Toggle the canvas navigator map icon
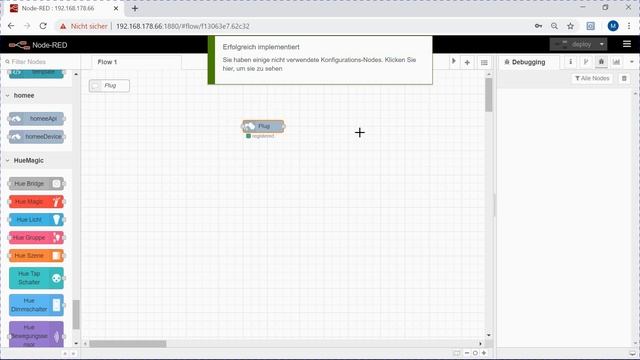640x360 pixels. (457, 353)
